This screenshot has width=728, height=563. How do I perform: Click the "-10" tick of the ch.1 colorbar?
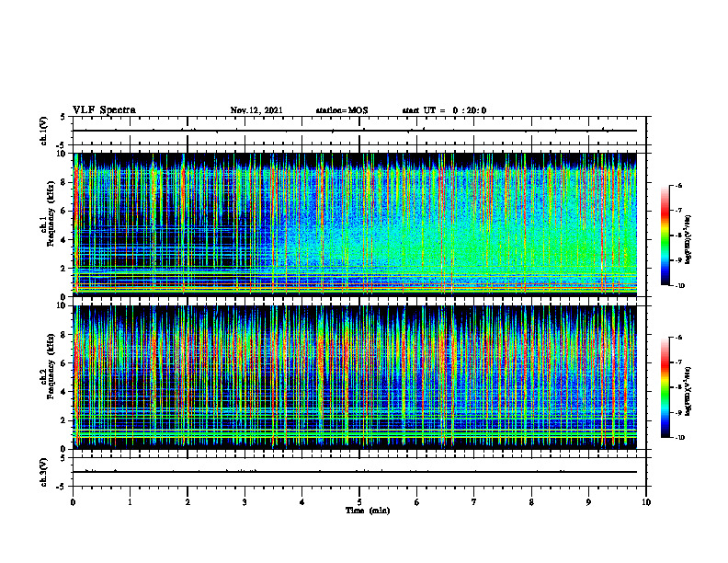click(679, 285)
